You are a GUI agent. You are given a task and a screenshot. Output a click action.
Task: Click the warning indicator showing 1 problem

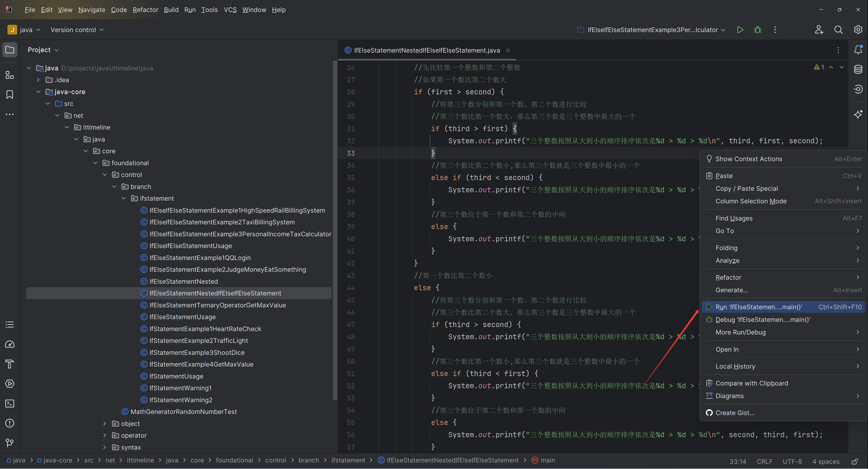819,67
